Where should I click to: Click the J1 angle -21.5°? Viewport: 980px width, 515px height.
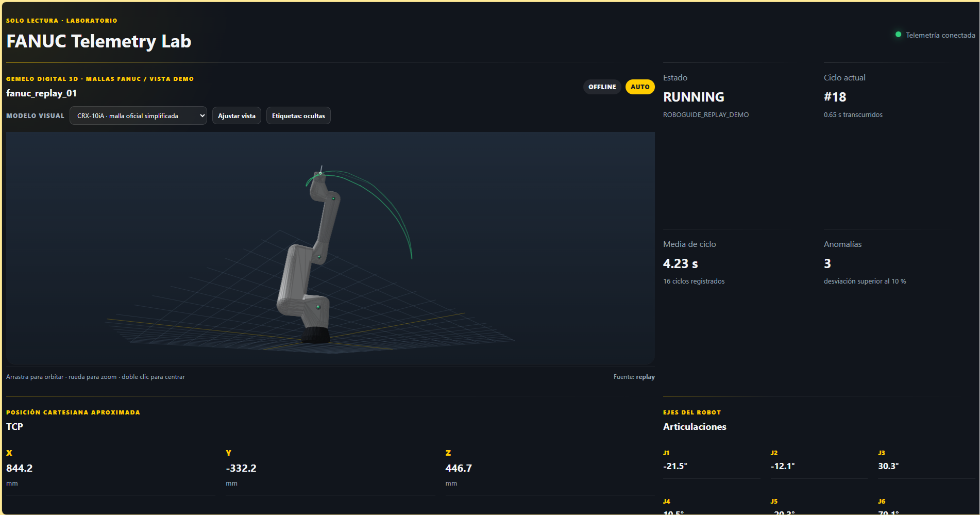(675, 466)
